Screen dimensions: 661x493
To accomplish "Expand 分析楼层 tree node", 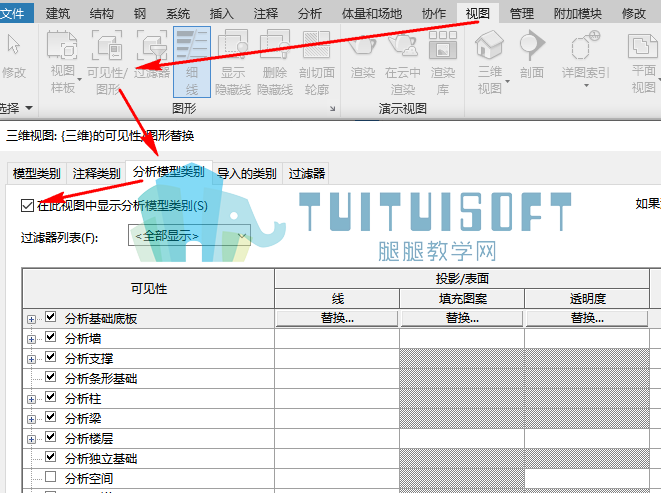I will (31, 439).
